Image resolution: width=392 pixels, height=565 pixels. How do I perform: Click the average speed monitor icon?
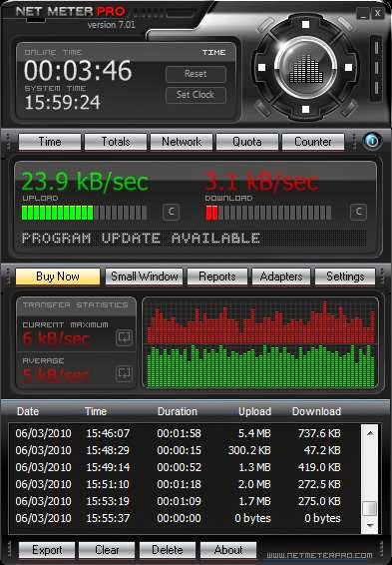tap(125, 373)
